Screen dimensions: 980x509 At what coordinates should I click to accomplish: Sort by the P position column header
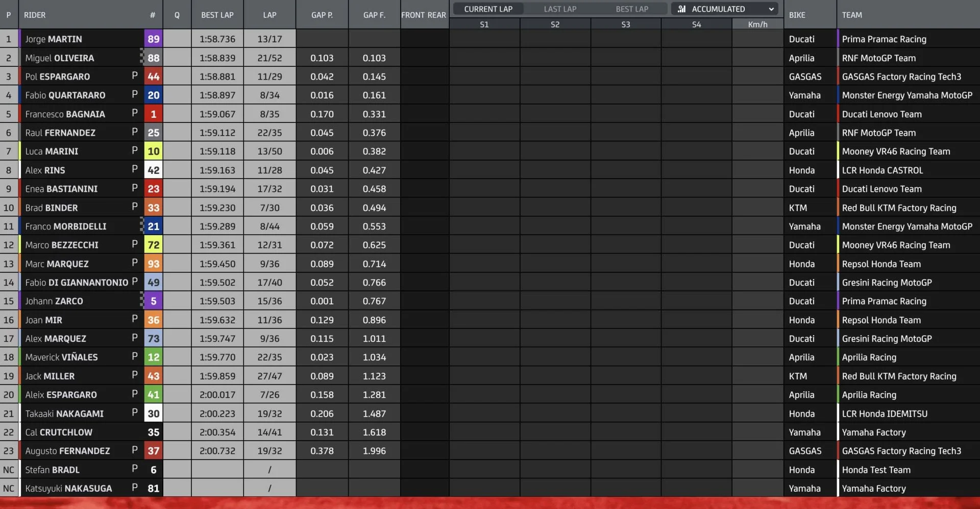tap(8, 15)
